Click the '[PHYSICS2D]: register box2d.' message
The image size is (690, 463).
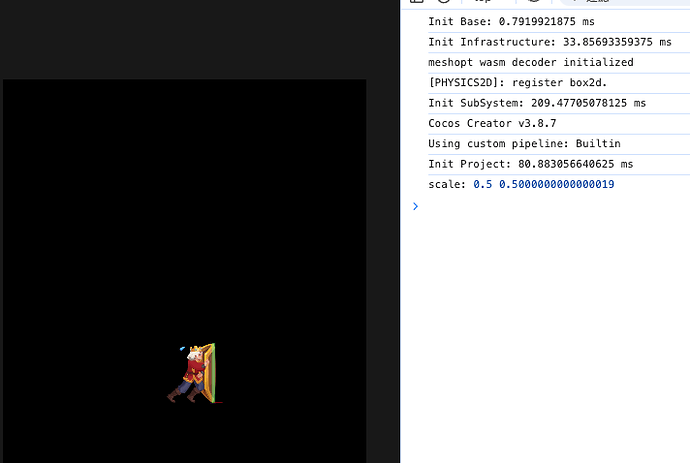click(x=518, y=83)
